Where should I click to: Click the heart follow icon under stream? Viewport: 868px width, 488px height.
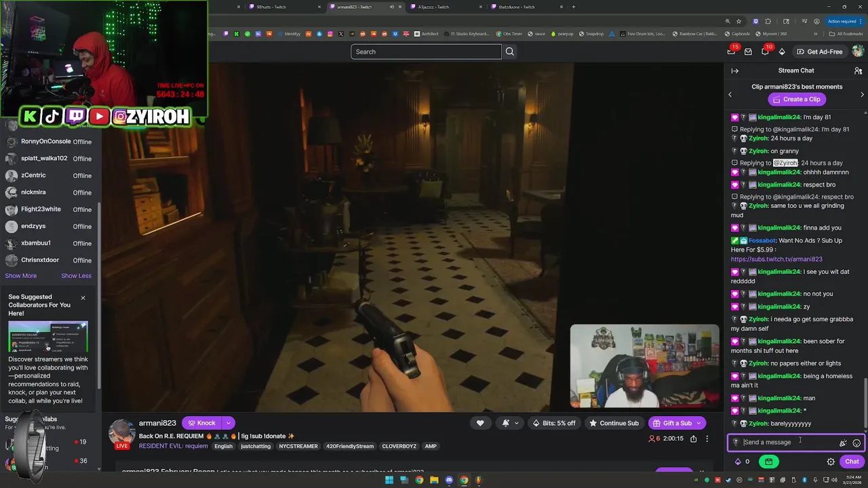(480, 423)
